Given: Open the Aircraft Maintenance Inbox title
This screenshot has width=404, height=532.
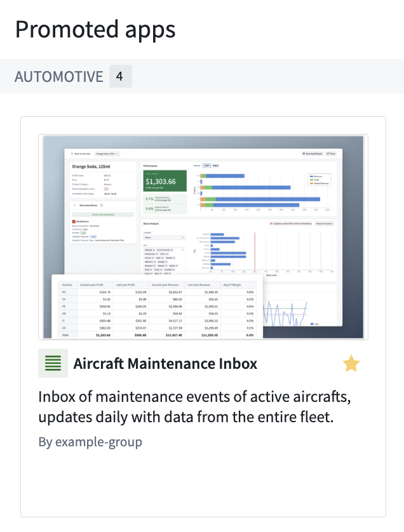Looking at the screenshot, I should pos(165,363).
